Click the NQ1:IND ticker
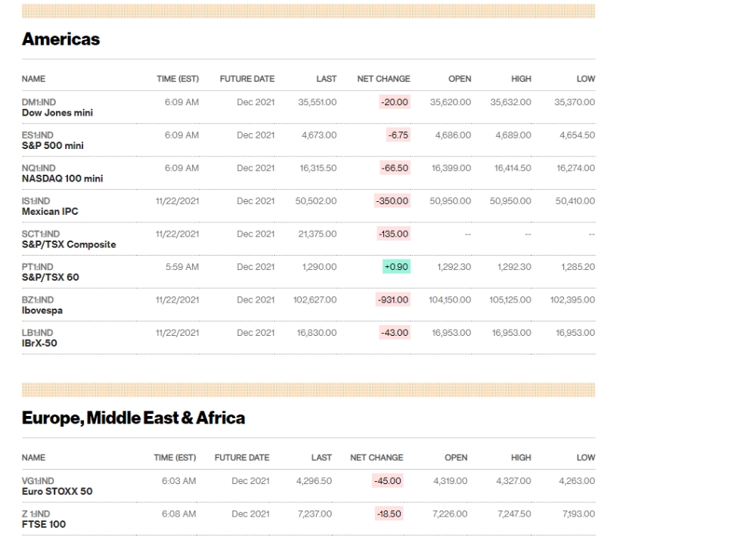The height and width of the screenshot is (537, 756). (x=39, y=168)
